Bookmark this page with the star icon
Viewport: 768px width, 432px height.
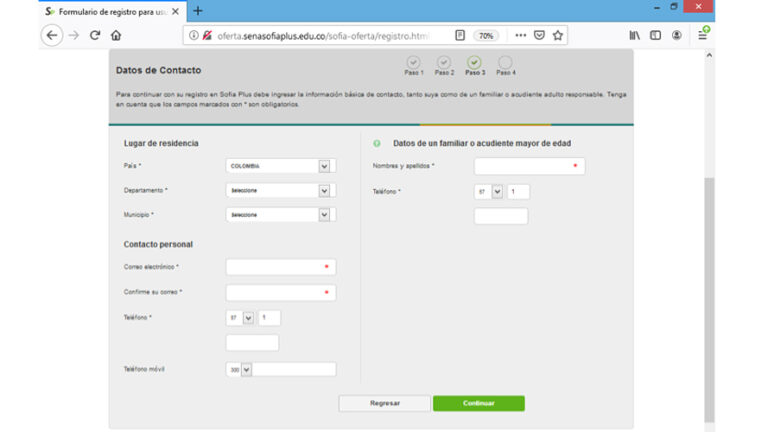(x=558, y=35)
